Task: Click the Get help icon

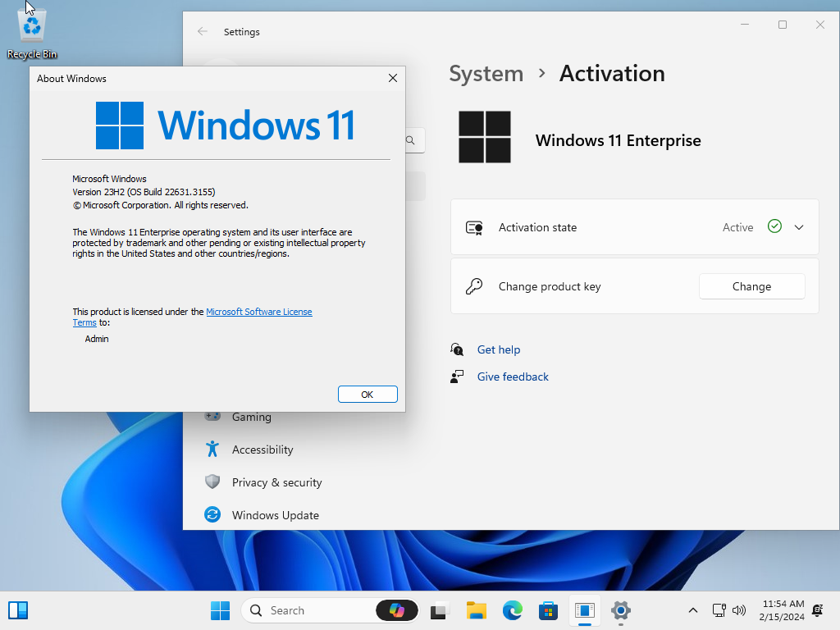Action: click(457, 349)
